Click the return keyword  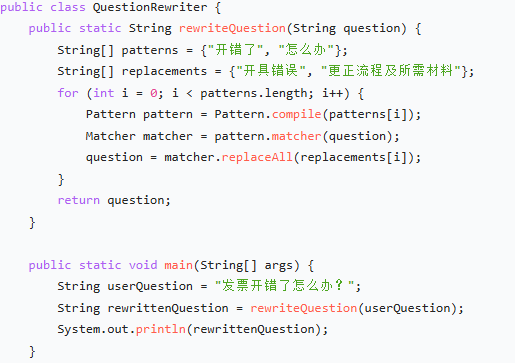pyautogui.click(x=79, y=200)
